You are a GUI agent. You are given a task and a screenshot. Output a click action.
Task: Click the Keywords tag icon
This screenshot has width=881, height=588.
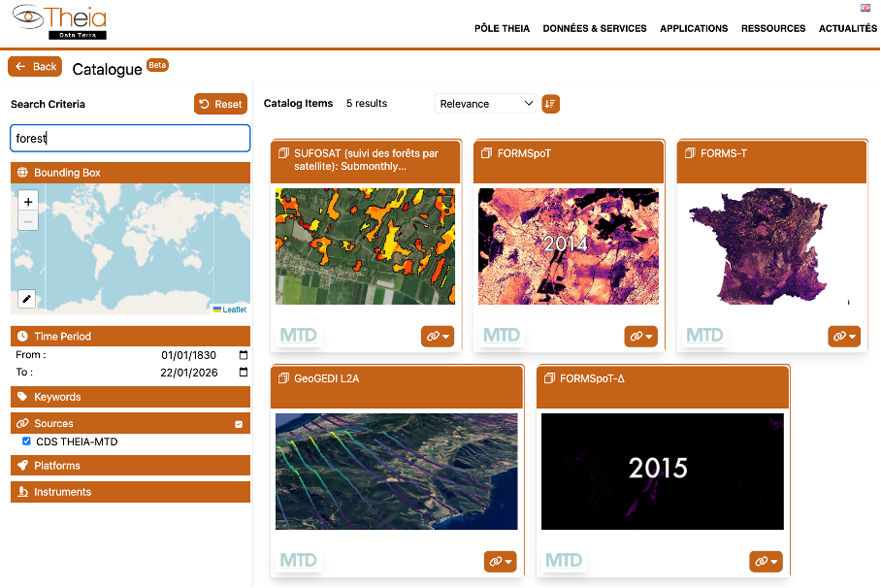(x=20, y=397)
